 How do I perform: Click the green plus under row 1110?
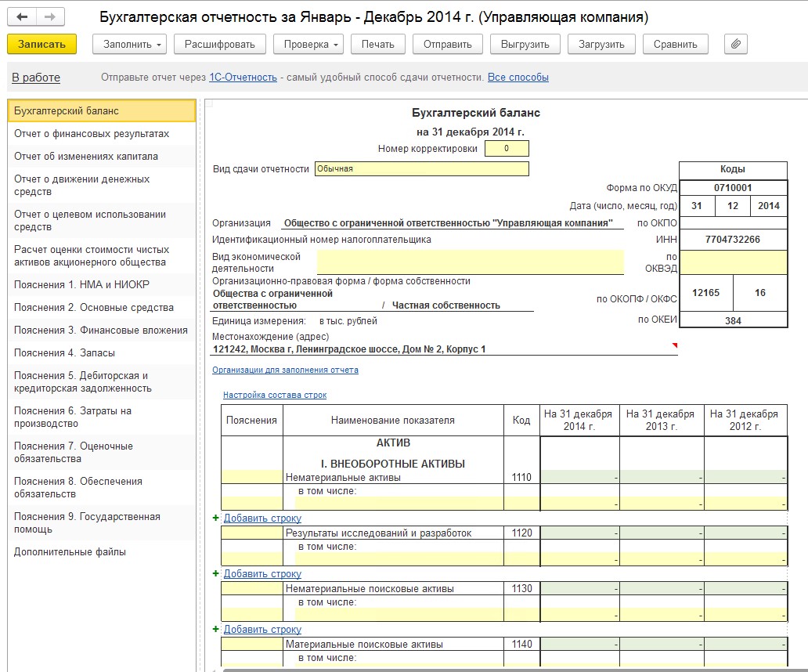pyautogui.click(x=216, y=518)
